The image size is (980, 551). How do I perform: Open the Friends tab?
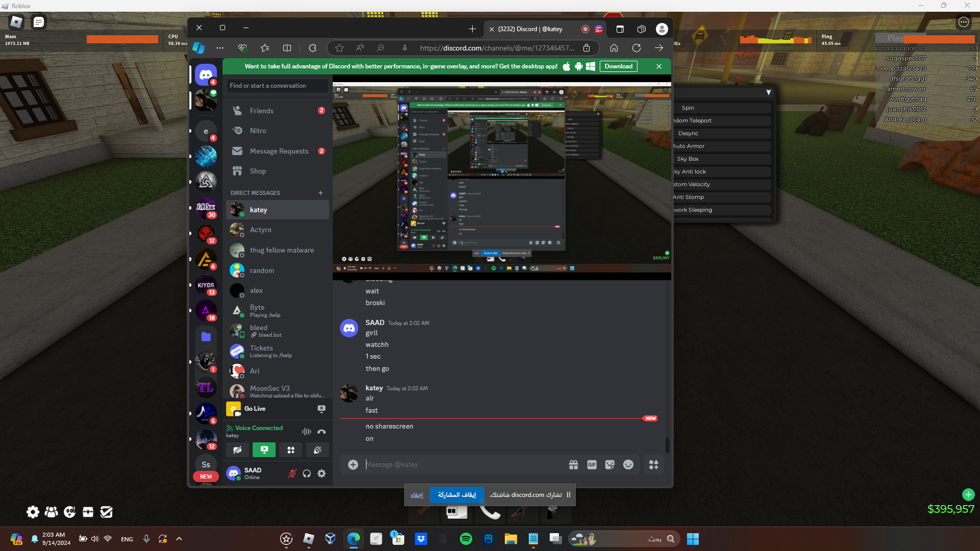(x=278, y=111)
